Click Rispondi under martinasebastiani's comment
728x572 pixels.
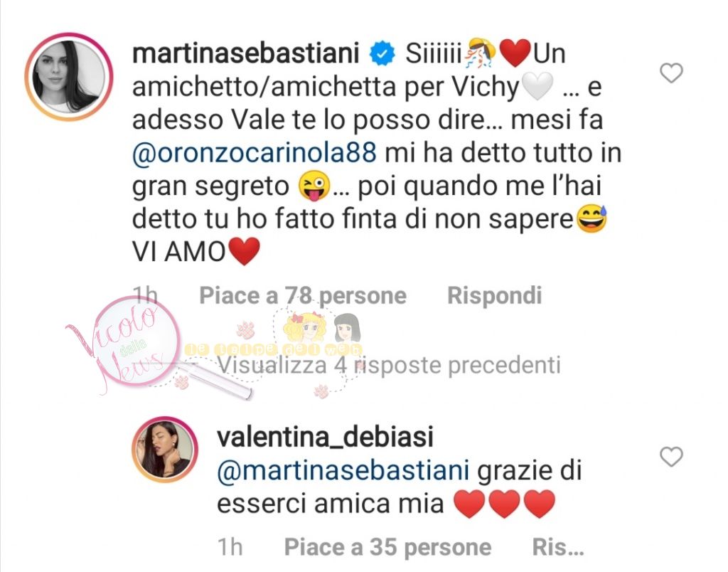click(x=495, y=295)
